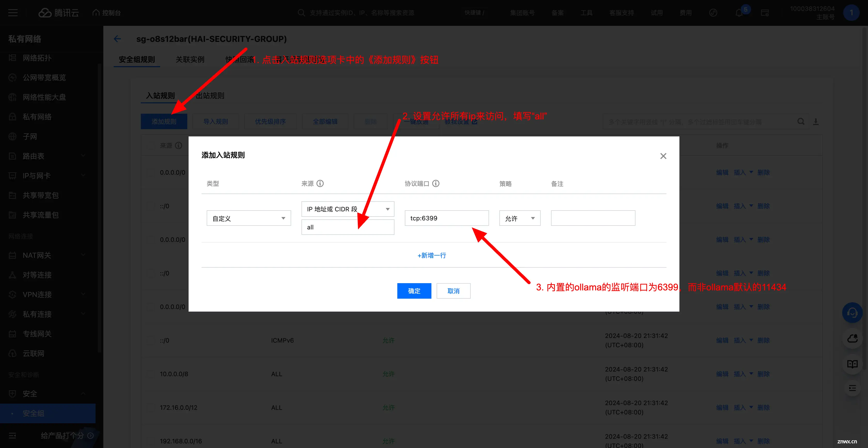Viewport: 868px width, 448px height.
Task: Click the priority sorting button
Action: click(x=270, y=122)
